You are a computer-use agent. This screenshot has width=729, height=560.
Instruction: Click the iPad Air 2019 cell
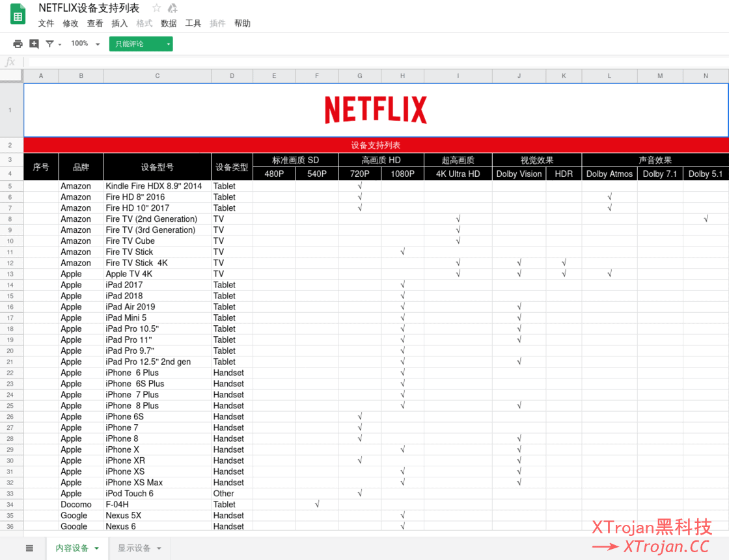[x=157, y=307]
